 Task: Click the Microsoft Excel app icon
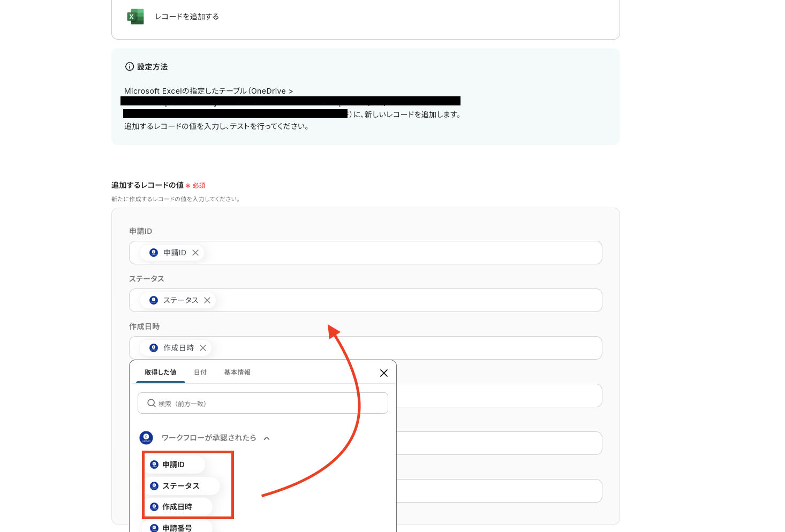135,17
